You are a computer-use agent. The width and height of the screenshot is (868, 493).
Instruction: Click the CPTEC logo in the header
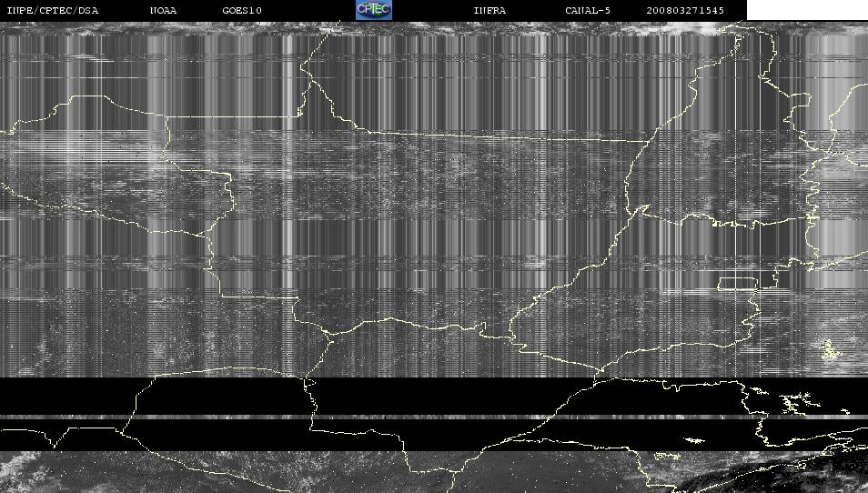(x=374, y=10)
